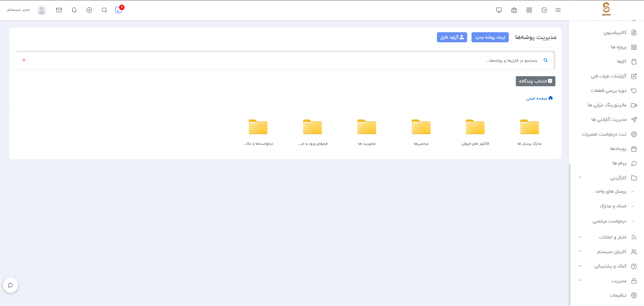Open اسناد و مدارک submenu item

point(613,206)
